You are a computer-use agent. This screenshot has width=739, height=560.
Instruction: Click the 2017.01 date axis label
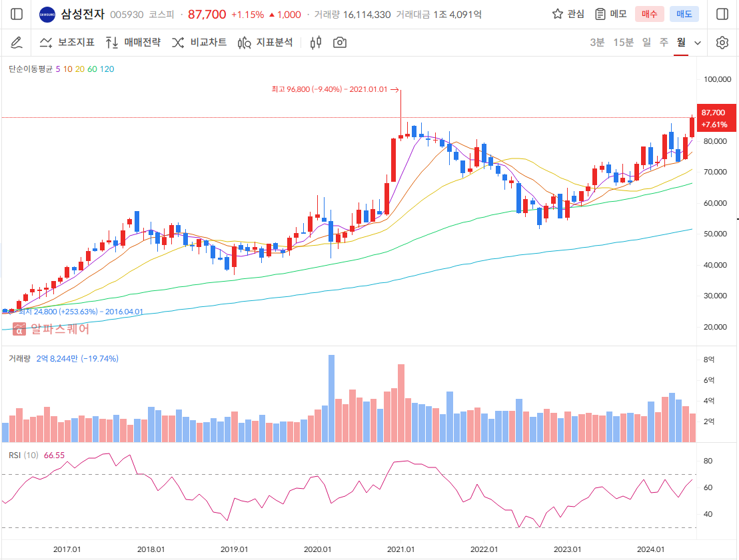67,549
